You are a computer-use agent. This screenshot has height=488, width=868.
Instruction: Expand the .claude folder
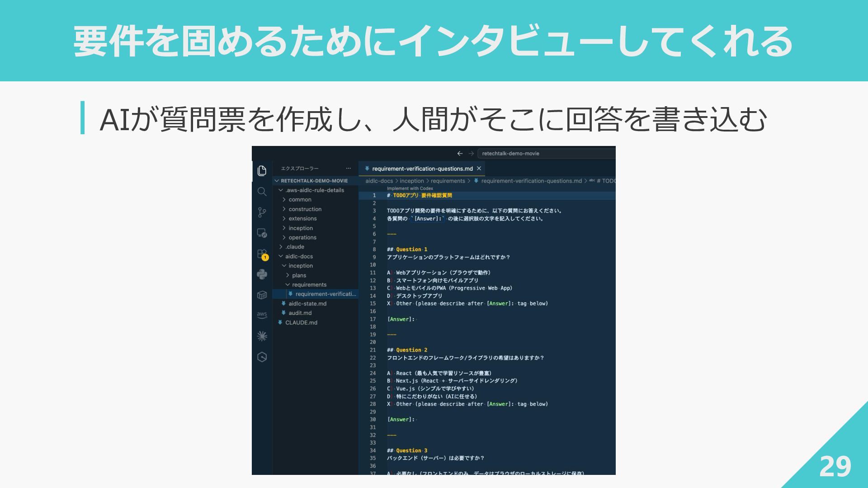tap(294, 247)
